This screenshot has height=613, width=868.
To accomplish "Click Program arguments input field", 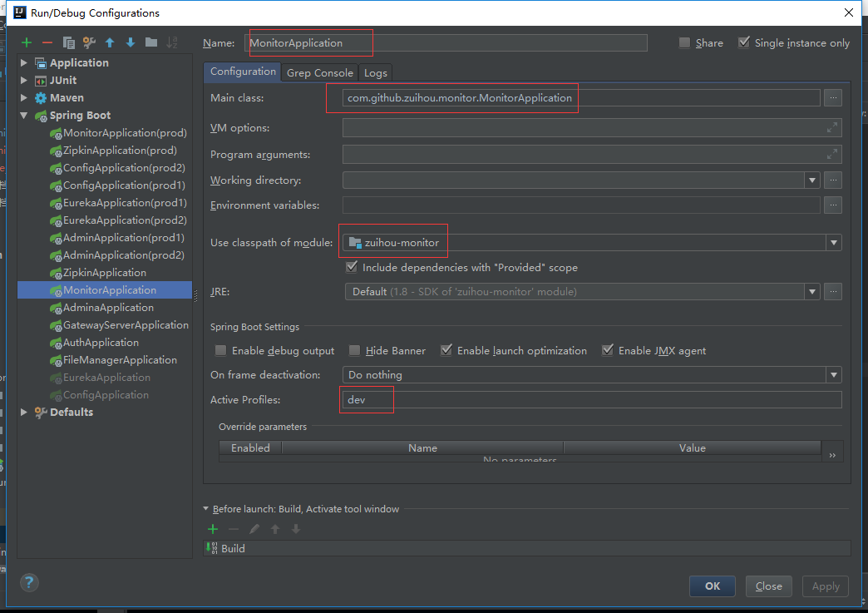I will (x=592, y=154).
